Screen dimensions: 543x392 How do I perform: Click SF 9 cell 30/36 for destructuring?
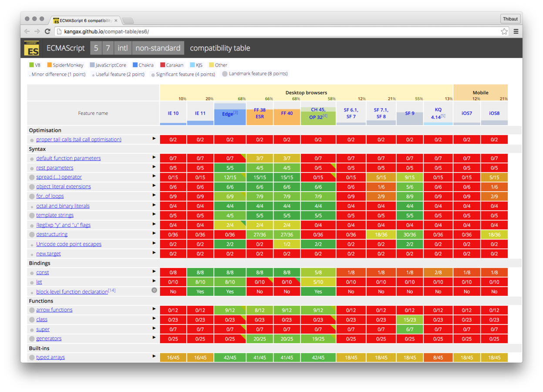(x=410, y=234)
